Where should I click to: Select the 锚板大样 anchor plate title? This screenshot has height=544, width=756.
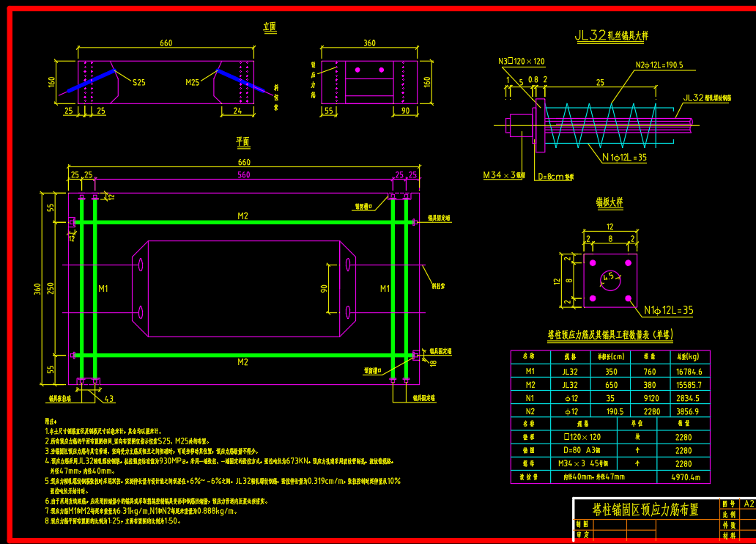pyautogui.click(x=609, y=202)
